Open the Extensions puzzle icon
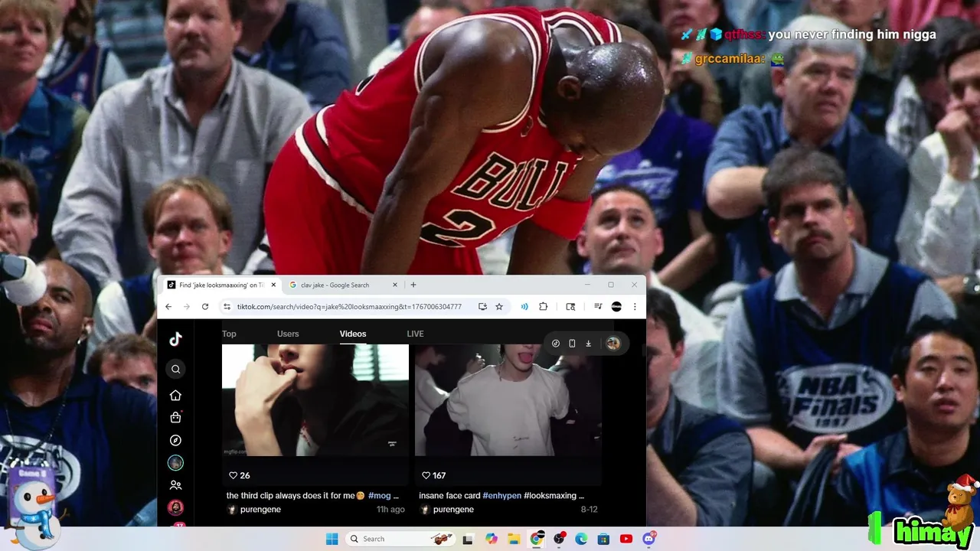This screenshot has width=980, height=551. point(543,306)
